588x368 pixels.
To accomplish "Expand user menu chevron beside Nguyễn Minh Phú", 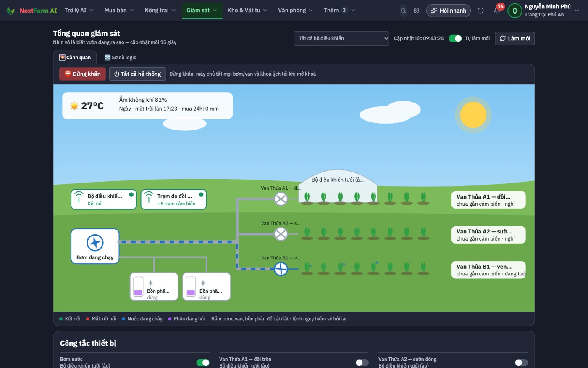I will pyautogui.click(x=577, y=11).
